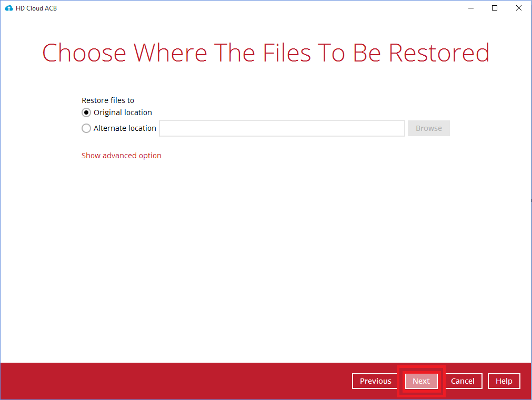Click the 'Restore files to' label
This screenshot has width=532, height=400.
pyautogui.click(x=108, y=100)
